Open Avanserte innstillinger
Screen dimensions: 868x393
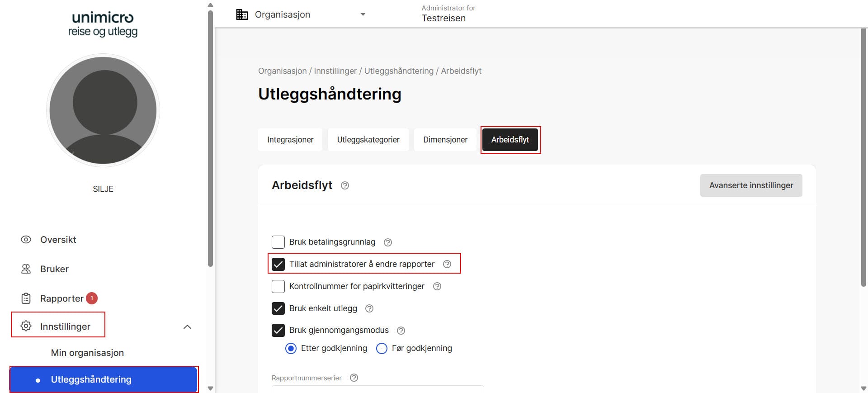[x=751, y=185]
